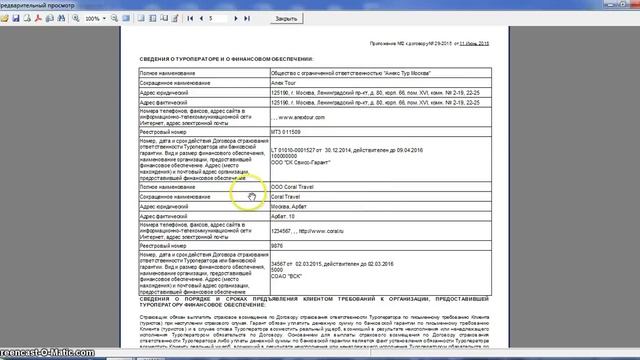640x360 pixels.
Task: Toggle full screen view icon
Action: (126, 18)
